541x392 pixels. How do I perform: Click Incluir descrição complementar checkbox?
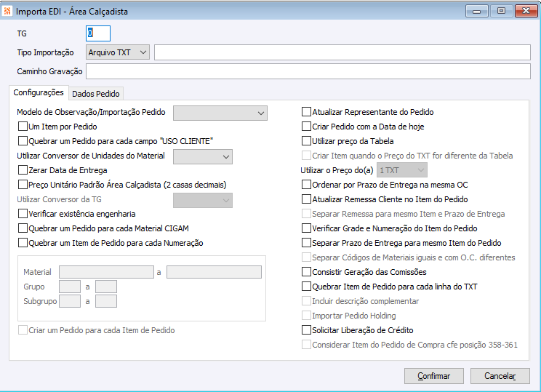point(306,301)
